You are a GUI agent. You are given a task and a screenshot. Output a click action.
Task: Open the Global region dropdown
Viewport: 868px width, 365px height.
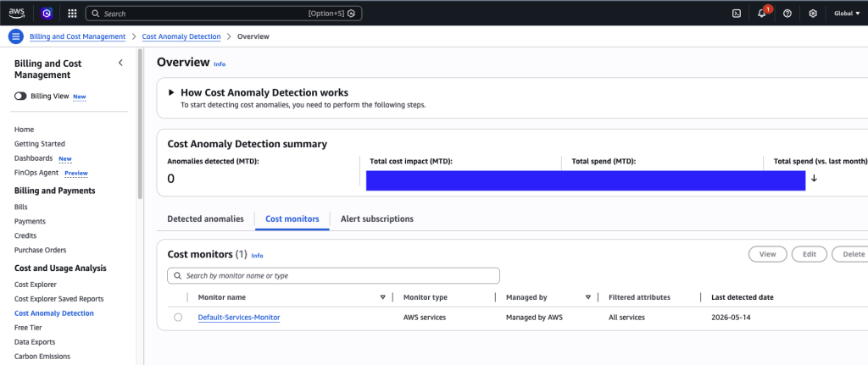click(847, 14)
